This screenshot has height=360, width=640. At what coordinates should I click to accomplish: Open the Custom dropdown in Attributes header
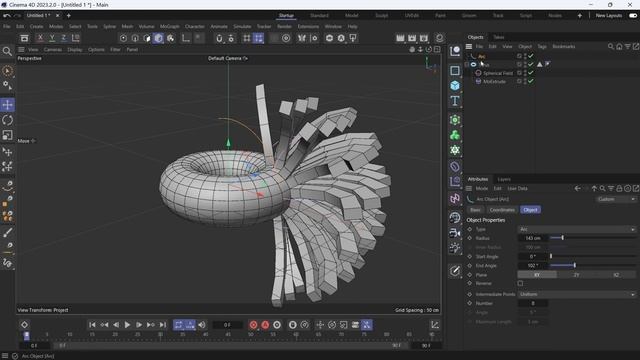click(616, 199)
